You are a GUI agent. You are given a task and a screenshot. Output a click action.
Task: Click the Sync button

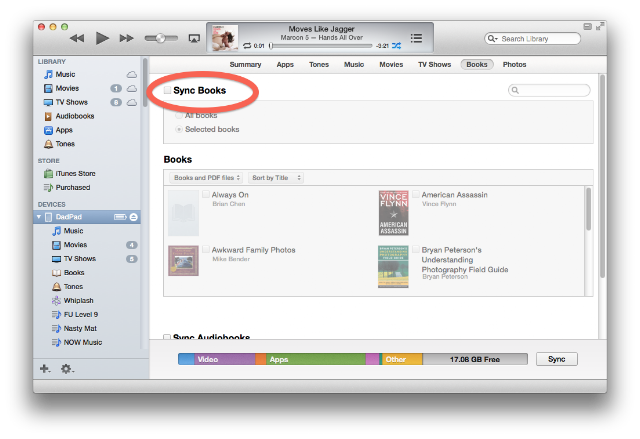tap(556, 359)
